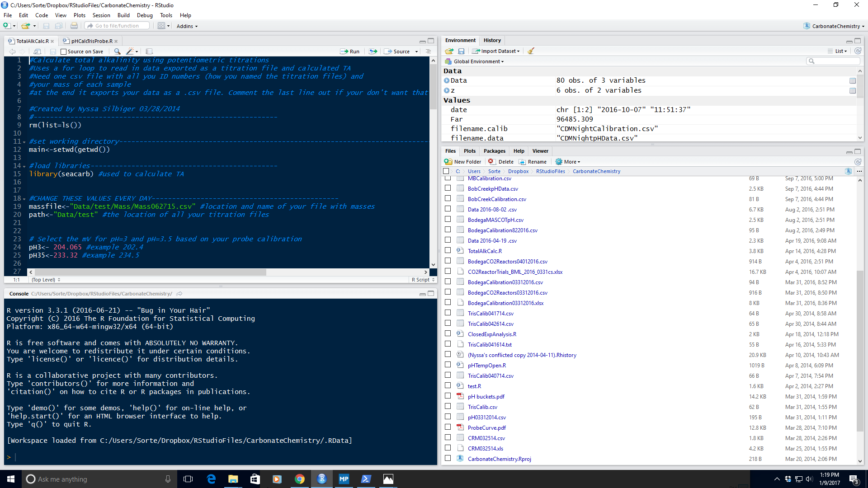Load workspace with Environment folder icon
This screenshot has width=868, height=488.
click(x=449, y=51)
